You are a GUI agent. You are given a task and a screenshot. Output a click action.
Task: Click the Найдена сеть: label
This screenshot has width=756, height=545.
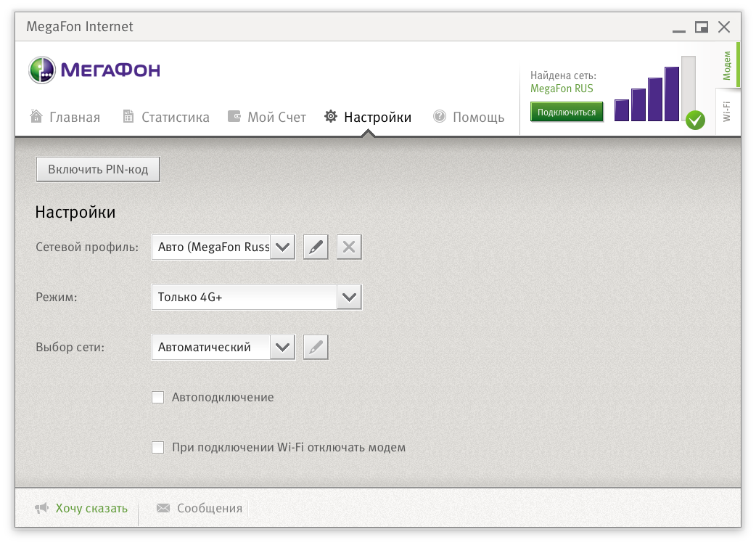tap(563, 75)
